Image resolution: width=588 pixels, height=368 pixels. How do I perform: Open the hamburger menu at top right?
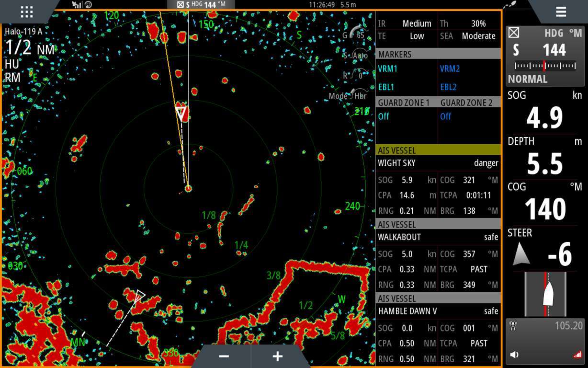[561, 11]
